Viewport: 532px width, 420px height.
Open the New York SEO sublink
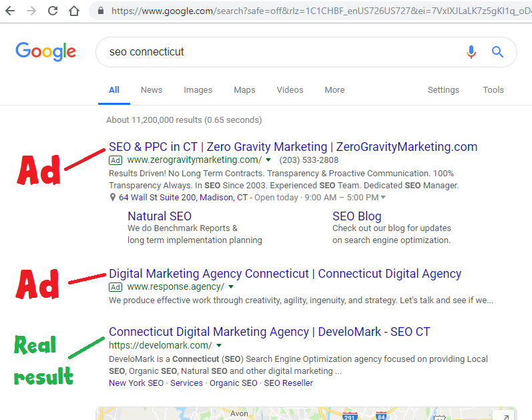click(136, 383)
